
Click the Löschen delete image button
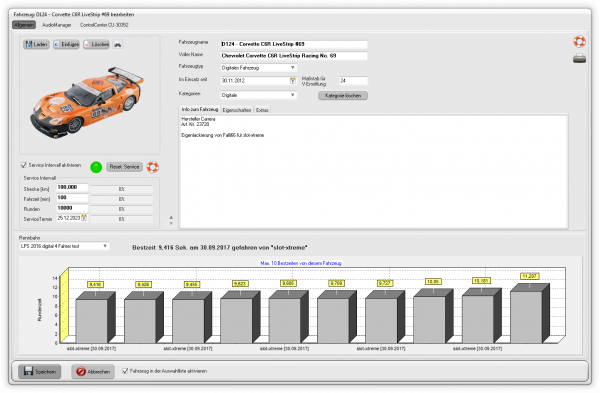96,44
